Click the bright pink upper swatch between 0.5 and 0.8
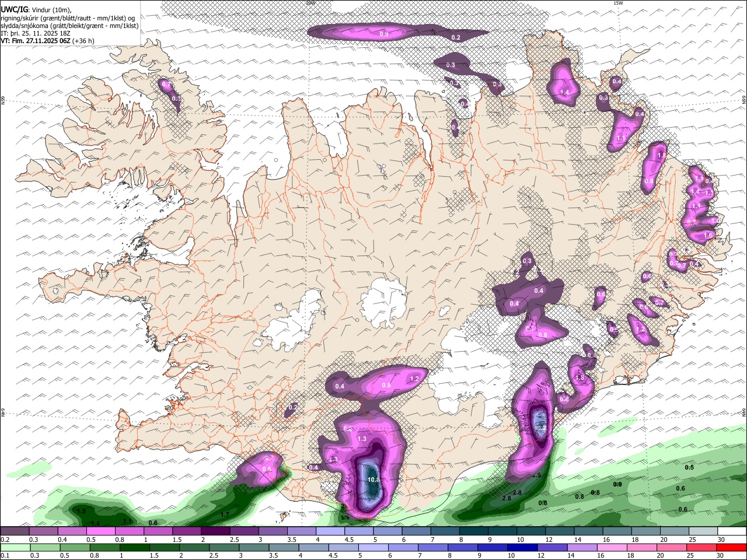The width and height of the screenshot is (747, 560). pos(101,531)
